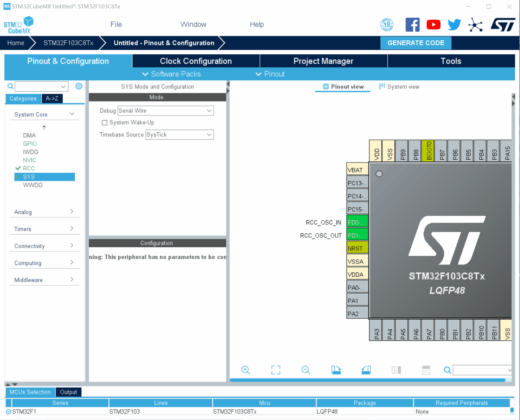This screenshot has width=520, height=420.
Task: Switch to System view
Action: 399,86
